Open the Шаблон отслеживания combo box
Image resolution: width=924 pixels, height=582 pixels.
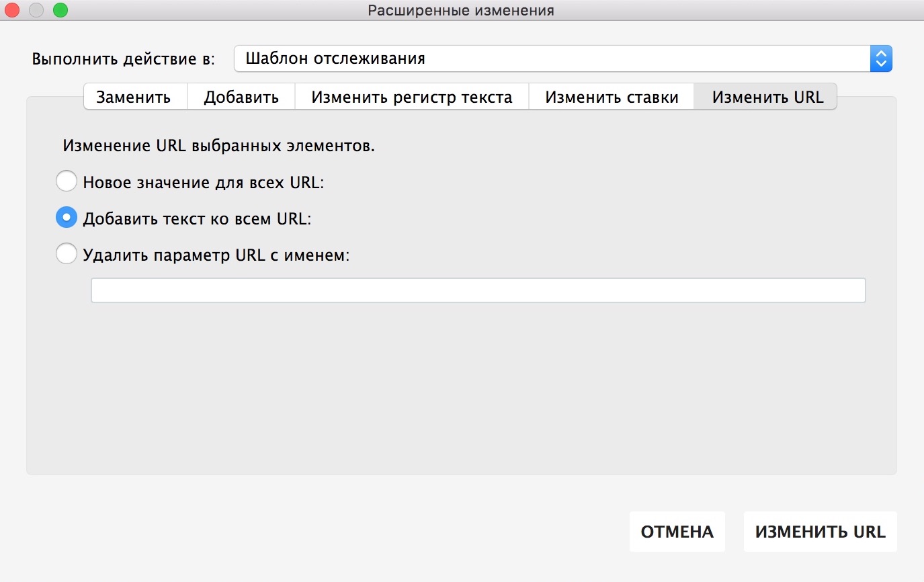point(551,58)
